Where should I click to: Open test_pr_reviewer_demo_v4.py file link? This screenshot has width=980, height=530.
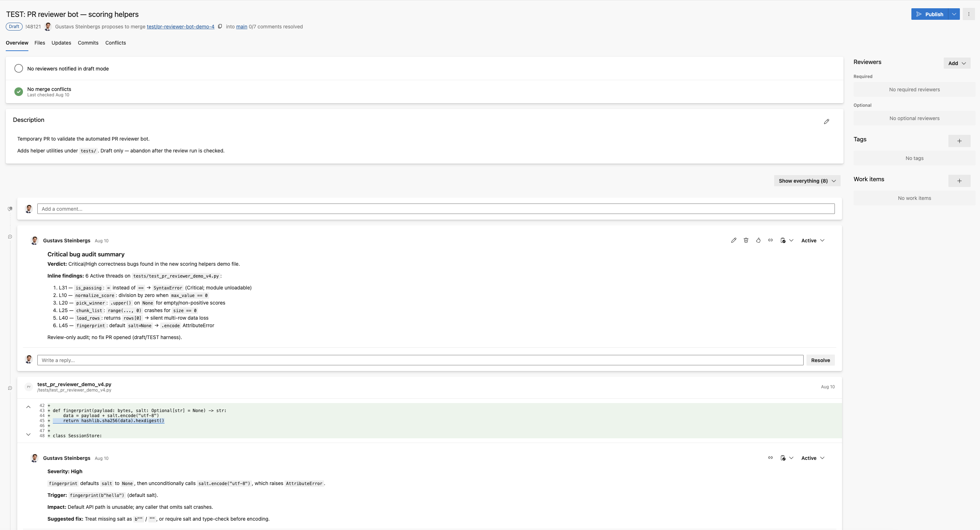(74, 384)
